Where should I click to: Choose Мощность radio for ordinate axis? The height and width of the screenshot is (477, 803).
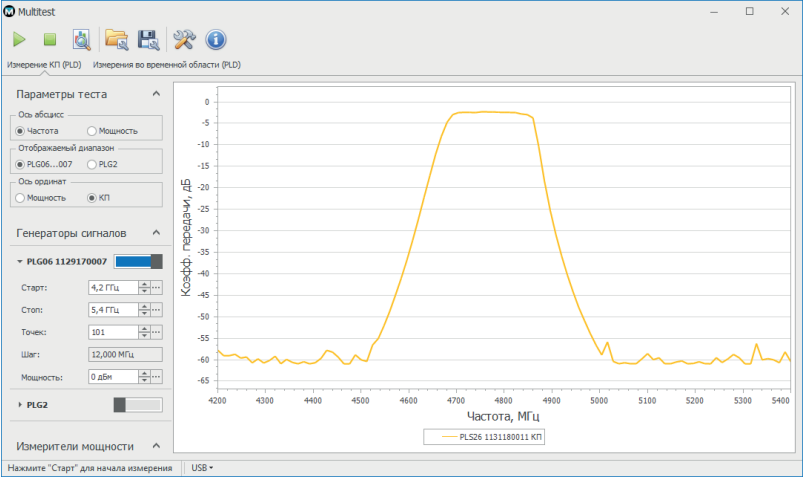pos(40,198)
